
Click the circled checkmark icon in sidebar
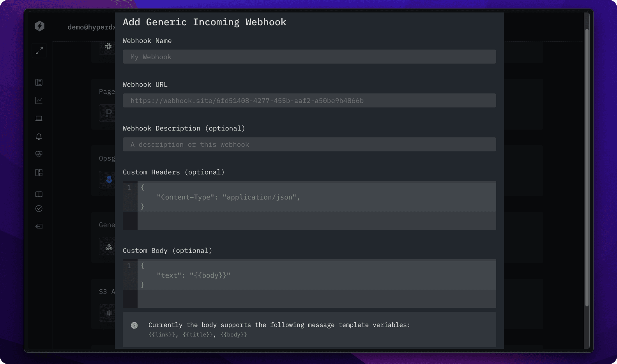39,209
